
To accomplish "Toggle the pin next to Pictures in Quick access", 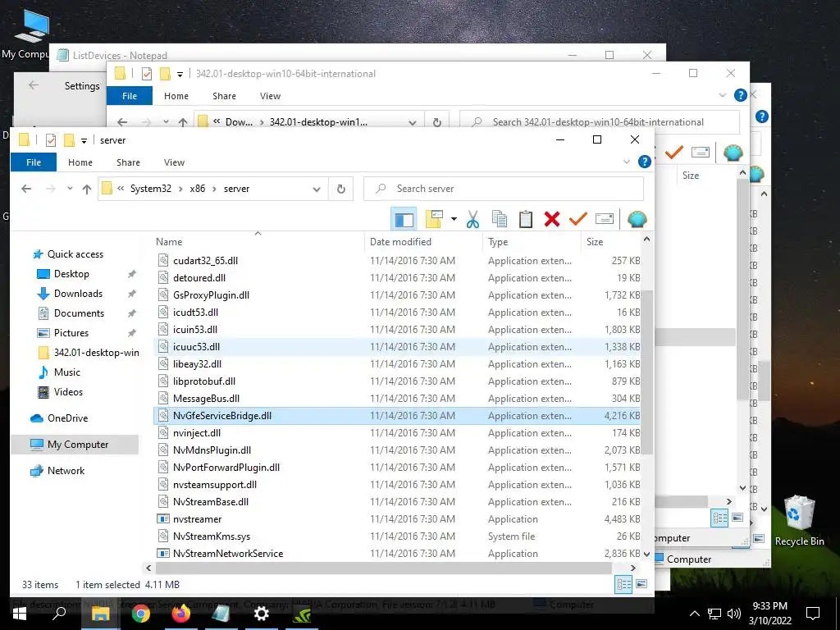I will 131,333.
